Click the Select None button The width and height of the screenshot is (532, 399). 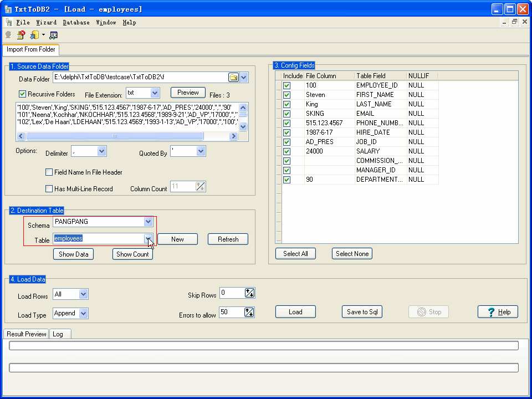[352, 253]
